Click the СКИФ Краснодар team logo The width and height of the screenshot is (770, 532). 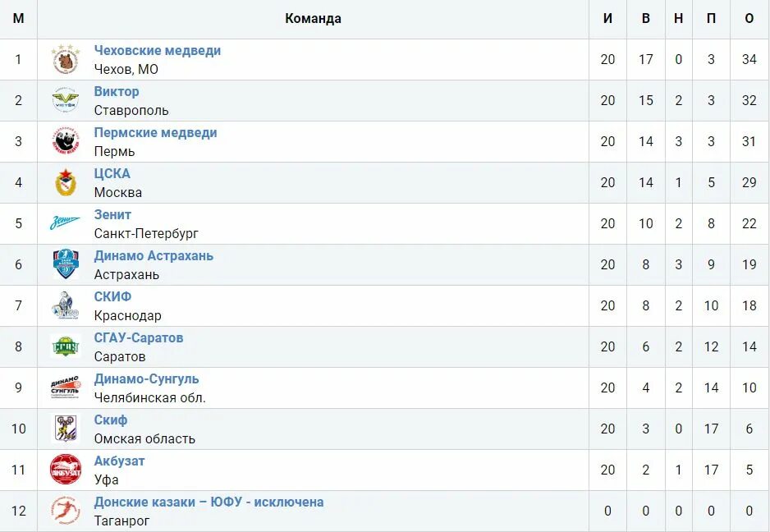click(x=66, y=305)
